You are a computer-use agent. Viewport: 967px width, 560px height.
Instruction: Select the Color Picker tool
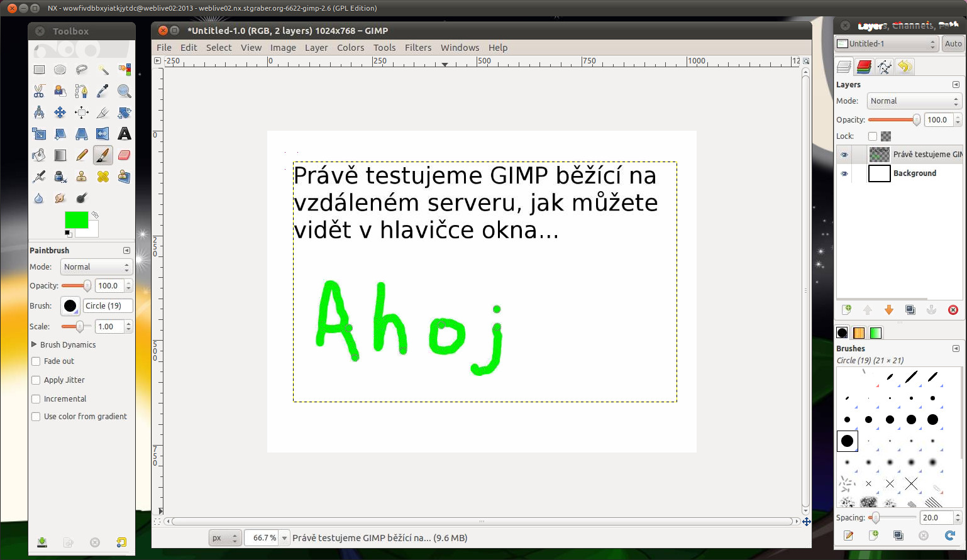click(x=103, y=91)
